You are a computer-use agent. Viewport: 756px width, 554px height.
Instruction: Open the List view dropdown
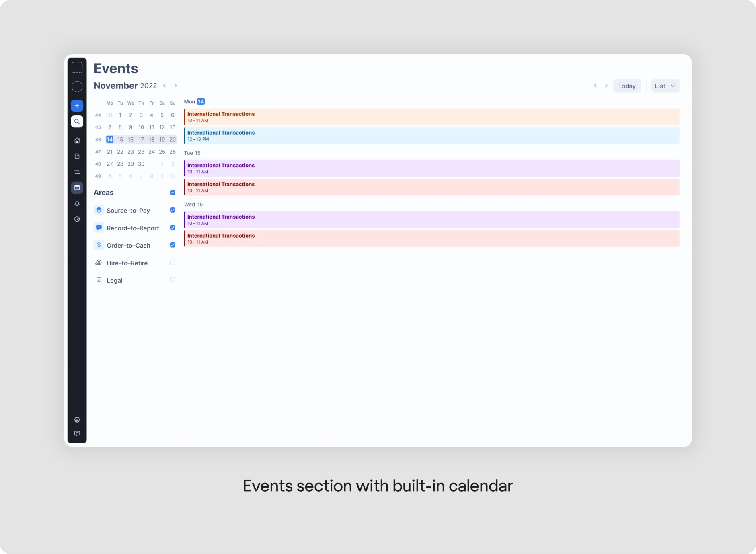[665, 86]
